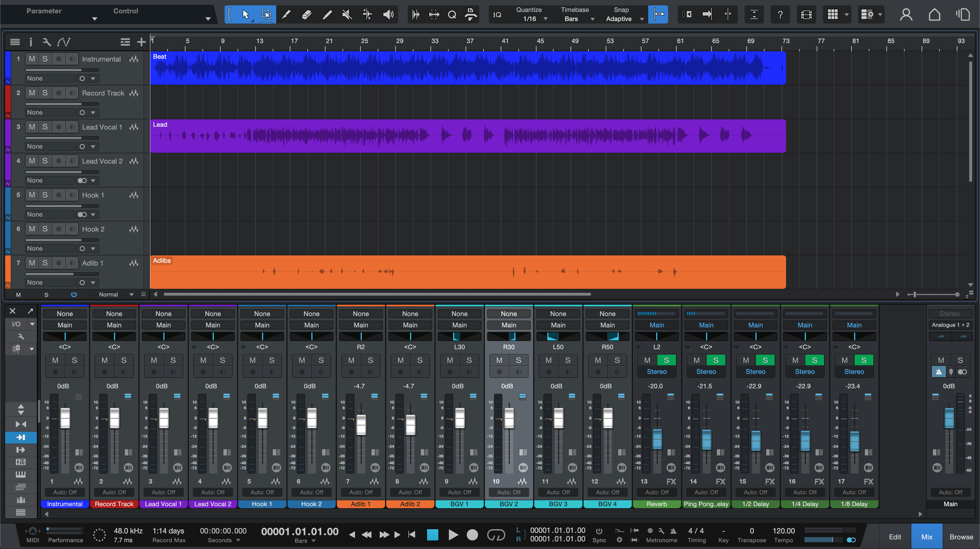Click Auto: Off on the Reverb channel
980x549 pixels.
(656, 492)
